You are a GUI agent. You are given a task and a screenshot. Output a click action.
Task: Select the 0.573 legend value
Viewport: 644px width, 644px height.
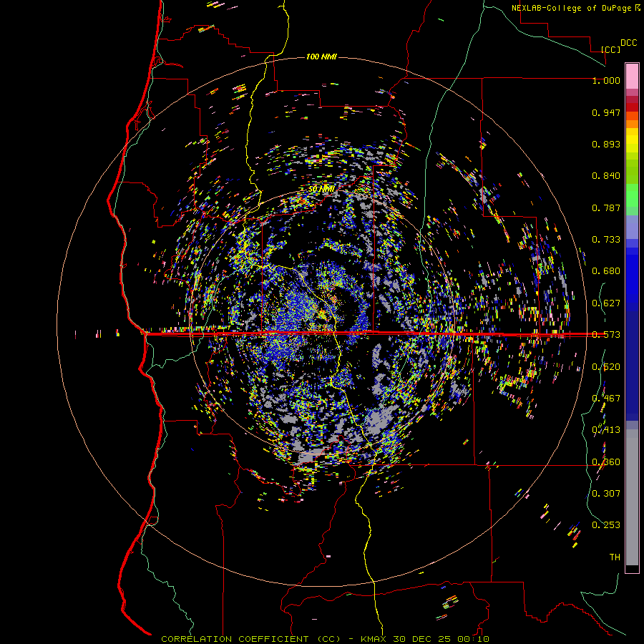(x=606, y=335)
